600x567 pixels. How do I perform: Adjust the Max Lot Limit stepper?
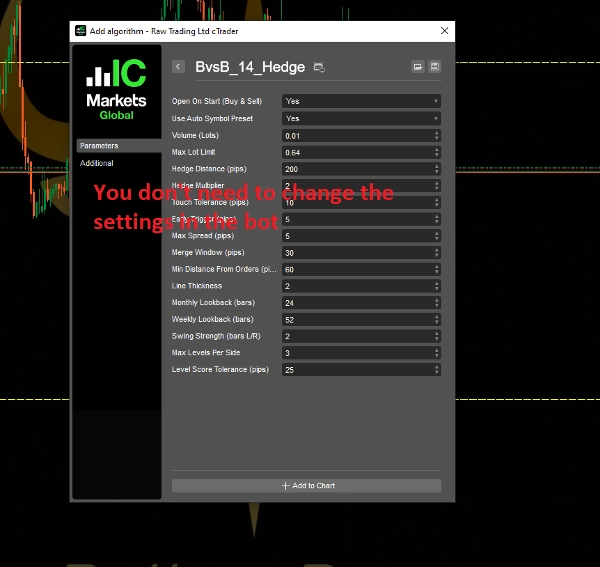tap(437, 153)
